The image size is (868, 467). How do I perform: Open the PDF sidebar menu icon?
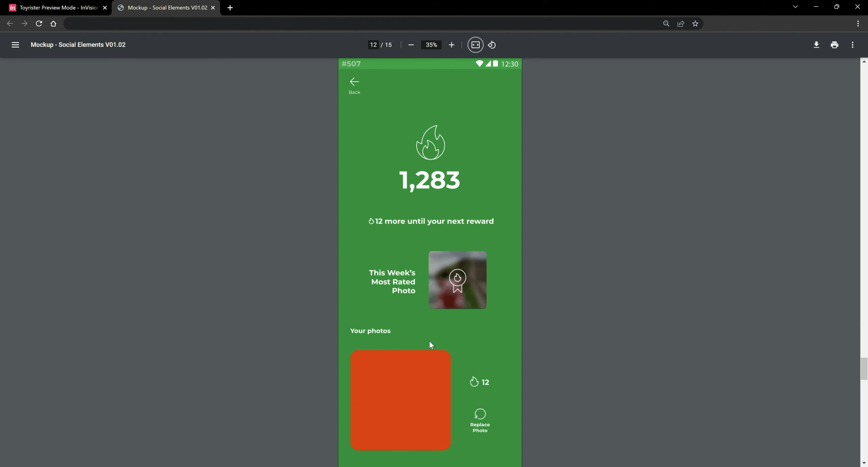coord(15,45)
